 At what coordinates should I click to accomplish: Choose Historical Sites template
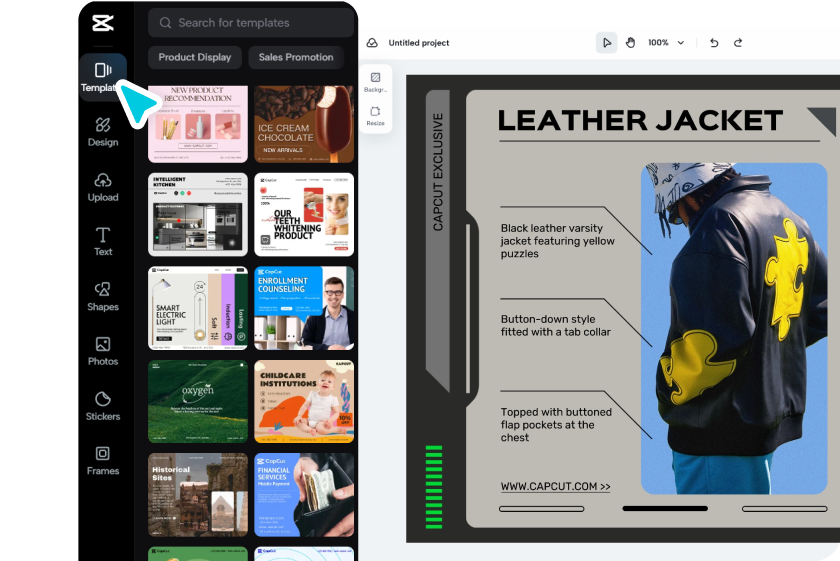pyautogui.click(x=198, y=495)
